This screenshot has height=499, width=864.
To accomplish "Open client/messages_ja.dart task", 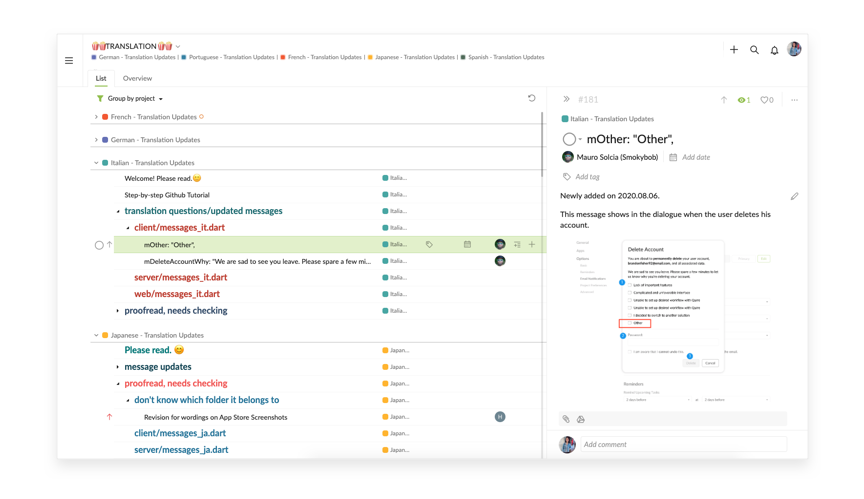I will tap(180, 433).
